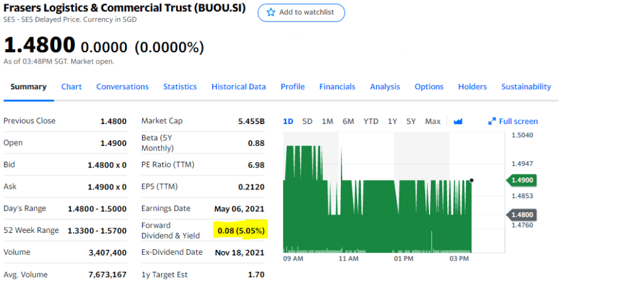Click the 11 AM chart axis label
Screen dimensions: 644x287
pyautogui.click(x=348, y=259)
